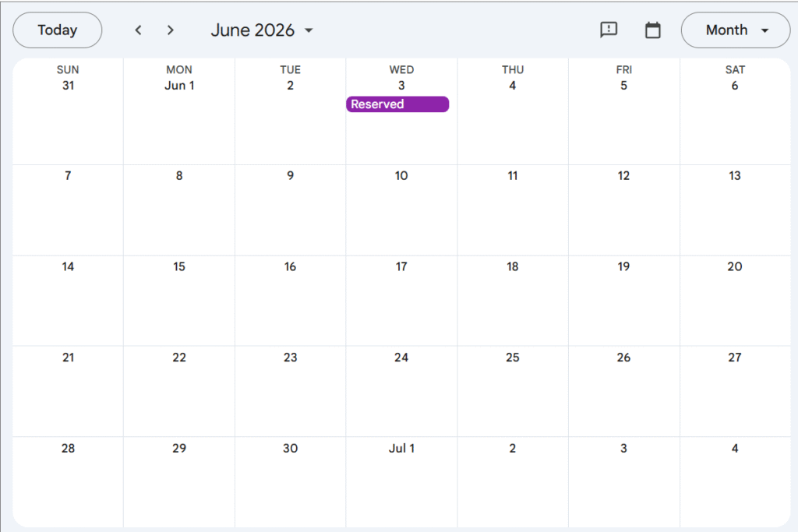The height and width of the screenshot is (532, 798).
Task: Click day number 21
Action: [x=68, y=358]
